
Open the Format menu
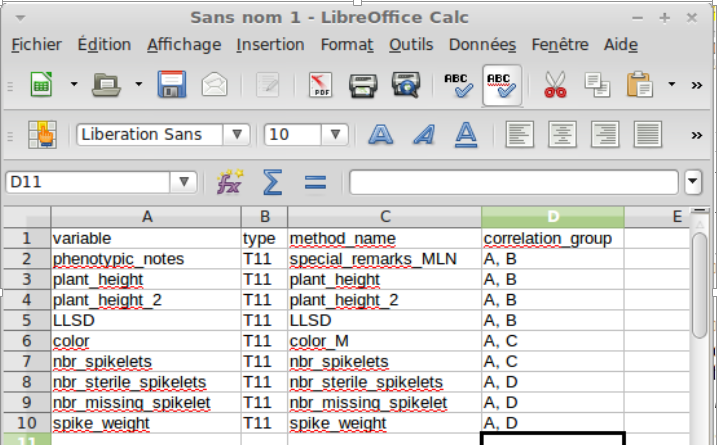point(347,45)
